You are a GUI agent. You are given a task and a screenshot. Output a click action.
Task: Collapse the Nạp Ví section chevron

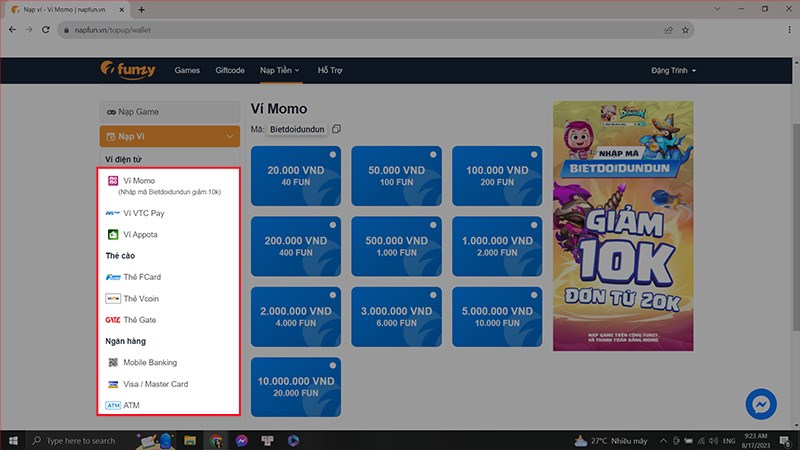(x=230, y=137)
